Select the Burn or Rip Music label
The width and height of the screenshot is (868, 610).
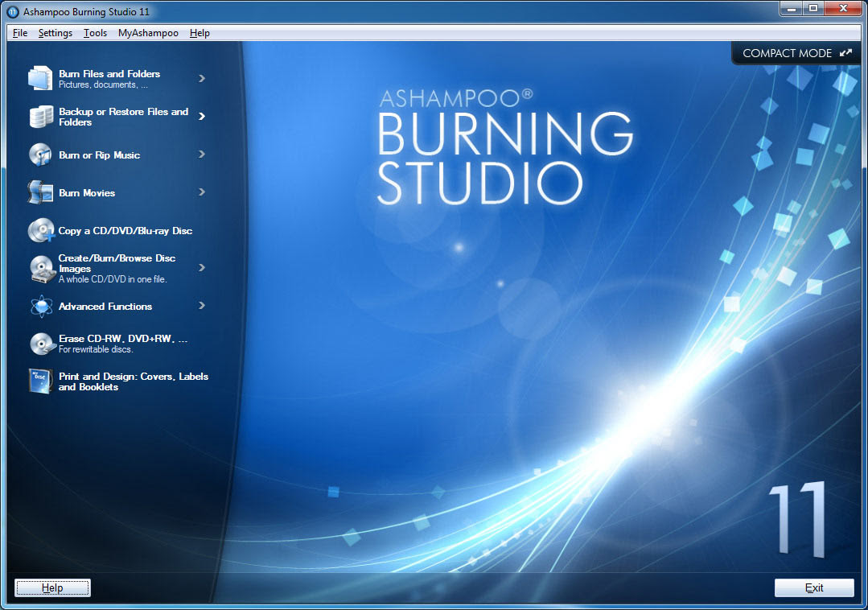[x=100, y=155]
